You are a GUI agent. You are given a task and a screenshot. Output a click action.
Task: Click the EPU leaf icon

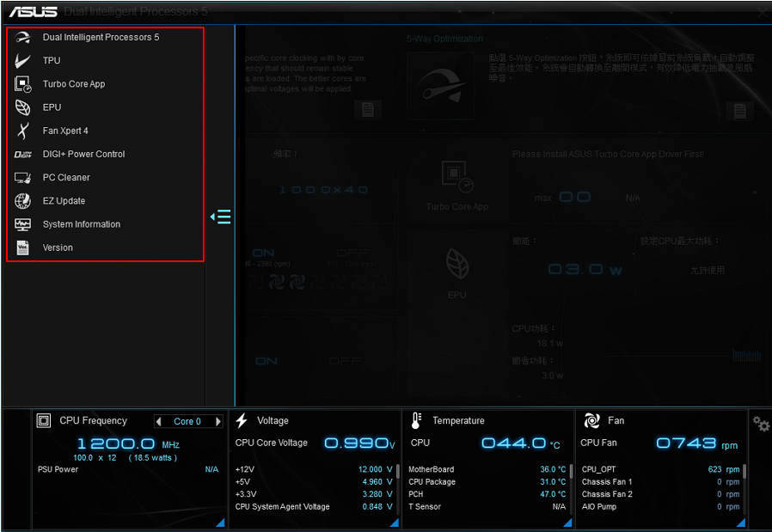22,107
